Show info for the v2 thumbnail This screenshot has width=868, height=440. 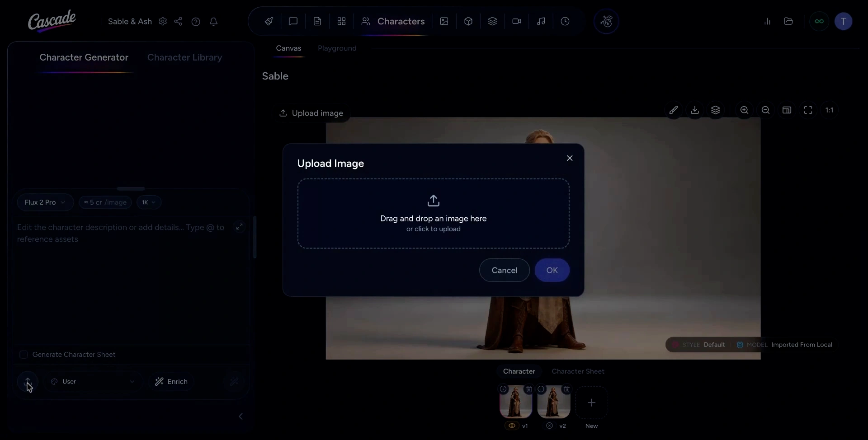click(541, 389)
